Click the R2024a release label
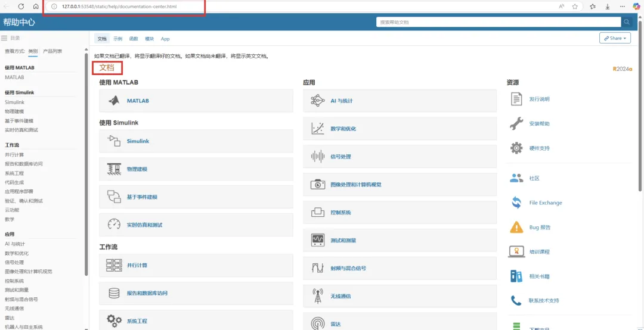644x330 pixels. point(623,69)
